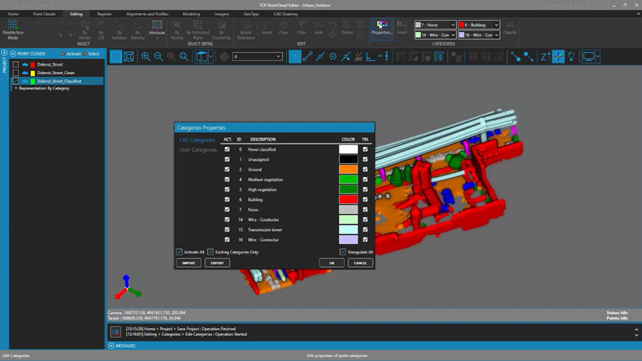Click the zoom extents magnifier icon
The width and height of the screenshot is (642, 361).
pyautogui.click(x=184, y=56)
